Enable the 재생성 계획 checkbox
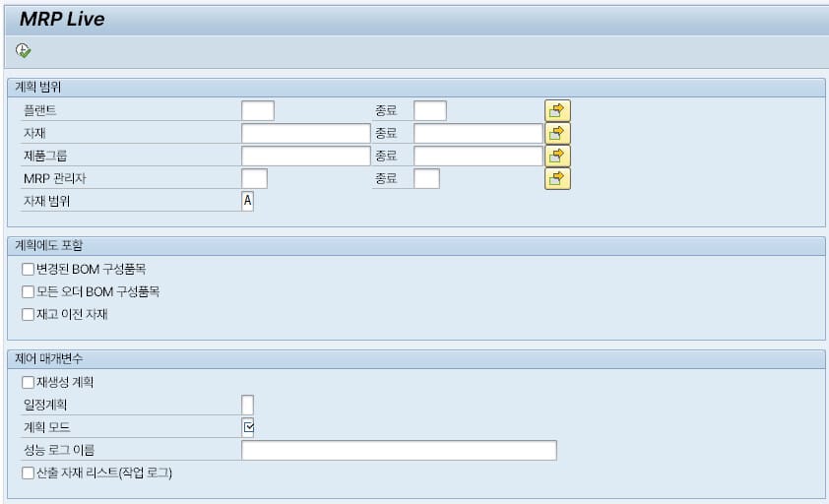This screenshot has width=829, height=504. pyautogui.click(x=28, y=382)
